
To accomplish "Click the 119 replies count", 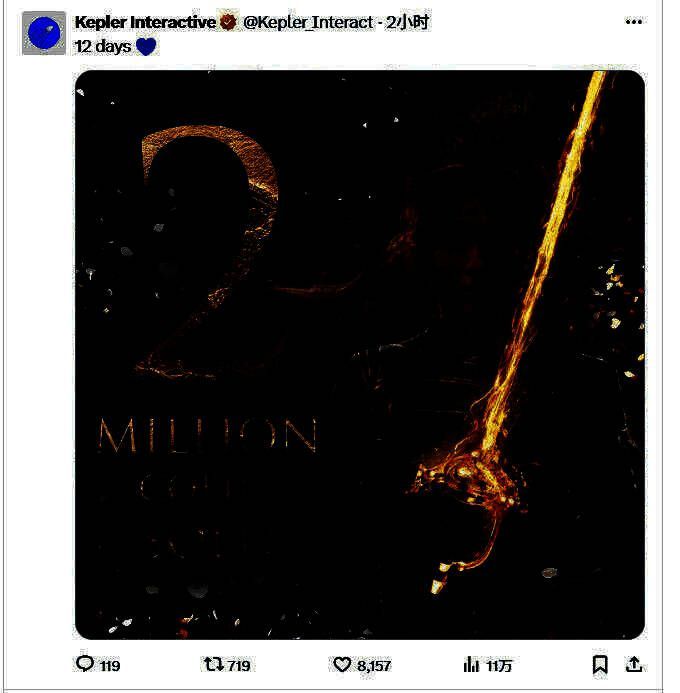I will [110, 666].
